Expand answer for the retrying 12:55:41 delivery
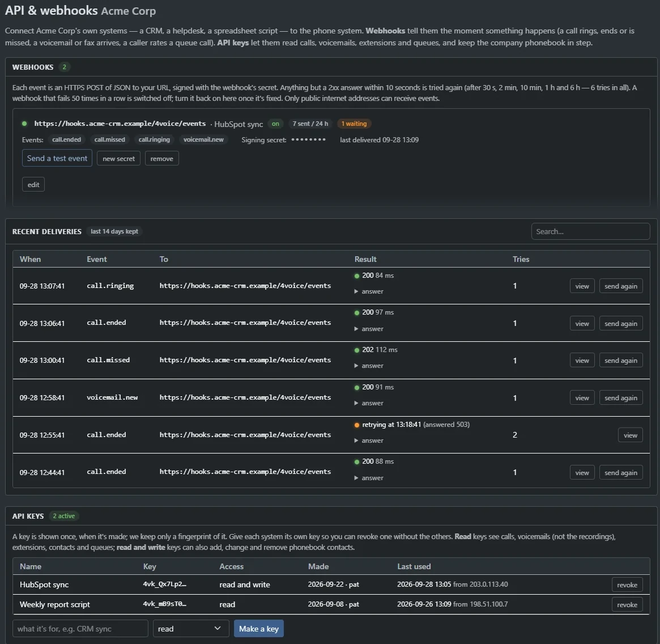 [369, 440]
